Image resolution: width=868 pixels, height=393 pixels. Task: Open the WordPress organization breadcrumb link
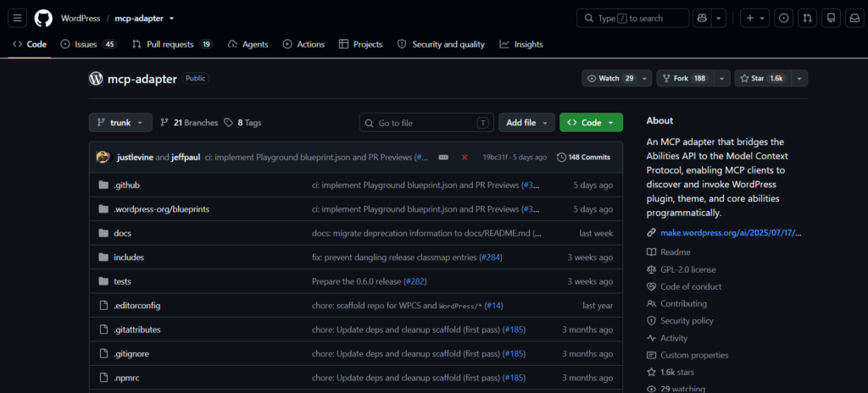81,19
